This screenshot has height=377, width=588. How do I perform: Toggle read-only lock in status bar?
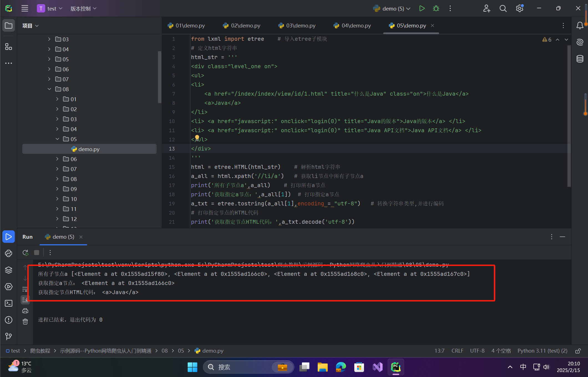click(x=578, y=351)
